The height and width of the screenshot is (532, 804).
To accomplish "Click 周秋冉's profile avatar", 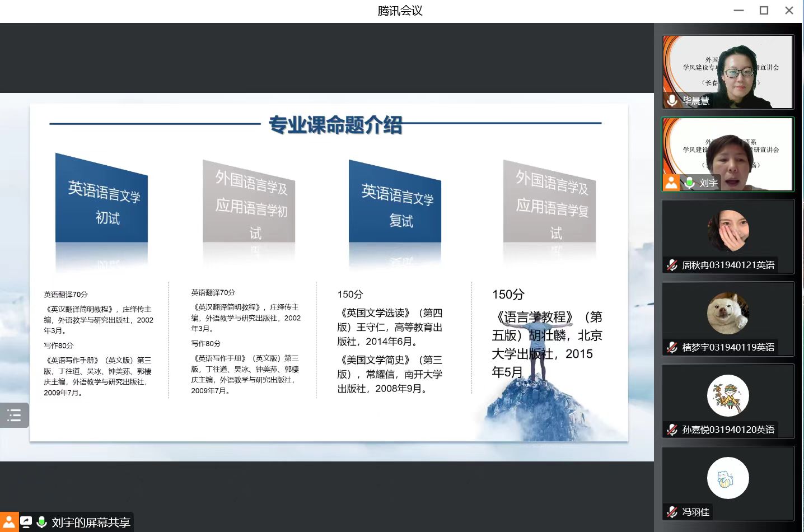I will tap(728, 230).
